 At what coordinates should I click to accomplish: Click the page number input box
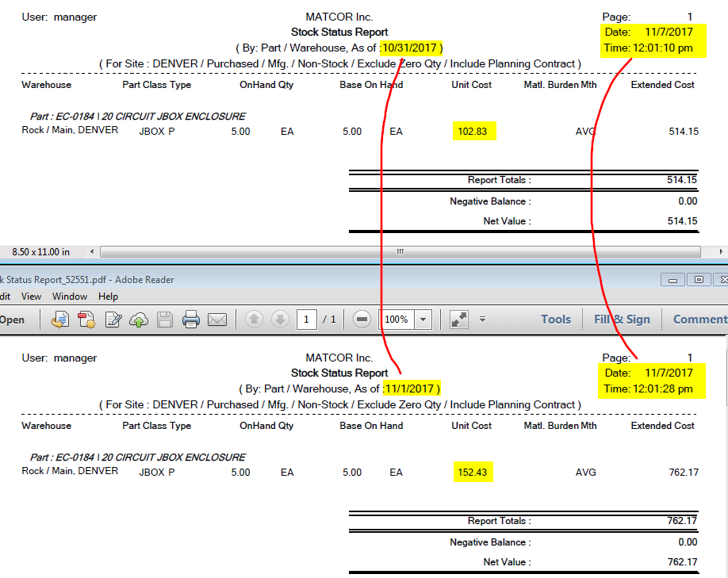(306, 320)
